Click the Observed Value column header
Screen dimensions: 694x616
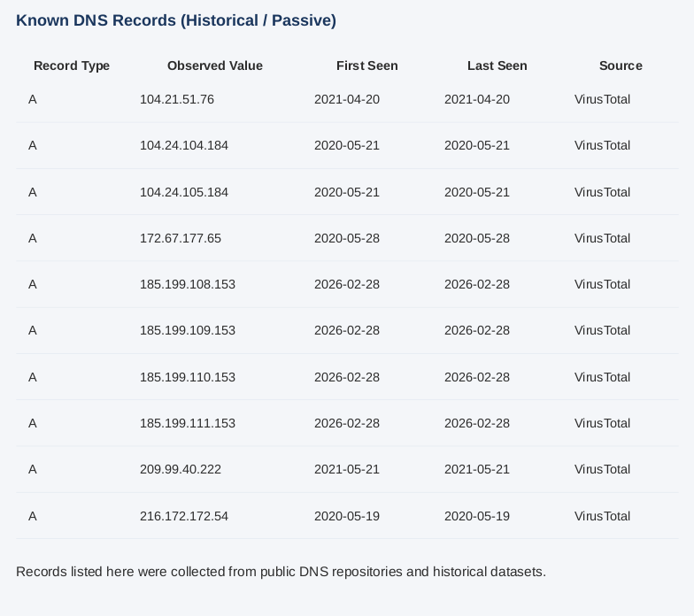point(215,65)
